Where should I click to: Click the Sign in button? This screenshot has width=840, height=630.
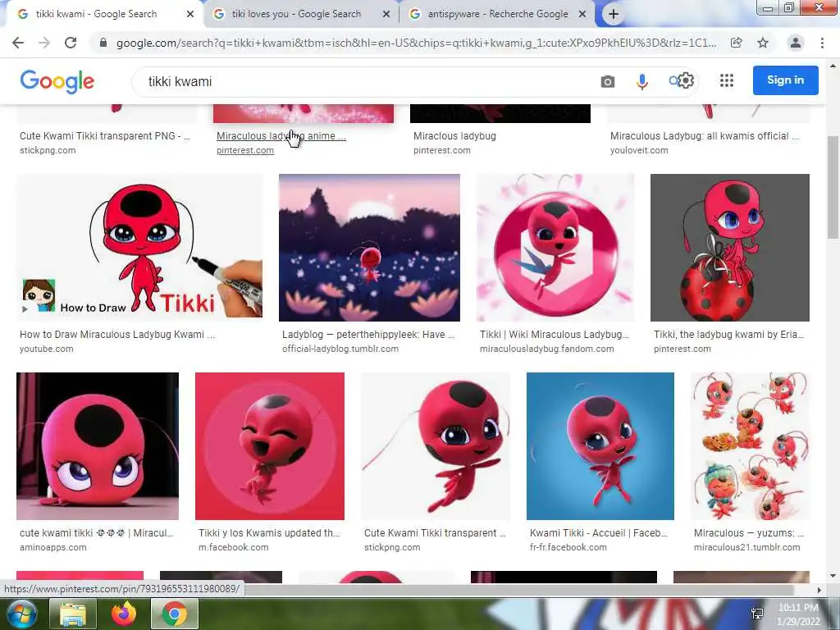pyautogui.click(x=785, y=80)
